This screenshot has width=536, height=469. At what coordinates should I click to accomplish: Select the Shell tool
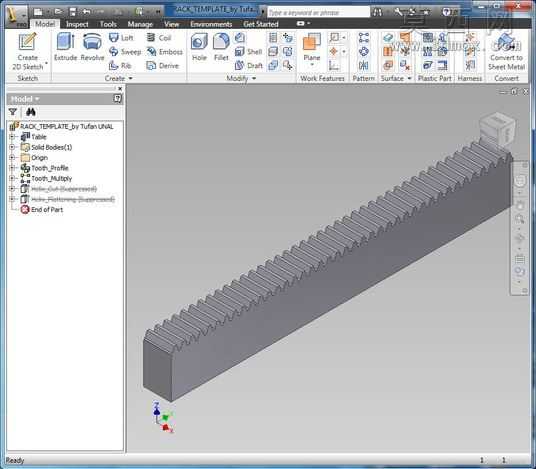(249, 52)
